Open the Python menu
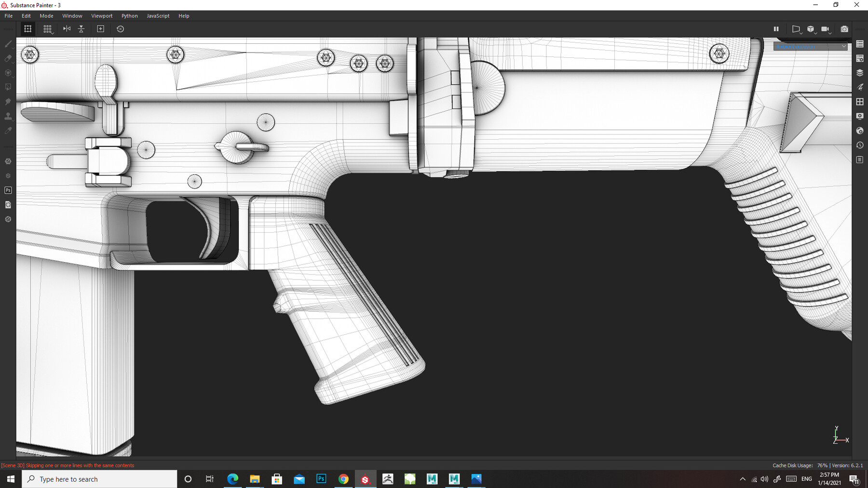Image resolution: width=868 pixels, height=488 pixels. pyautogui.click(x=129, y=15)
